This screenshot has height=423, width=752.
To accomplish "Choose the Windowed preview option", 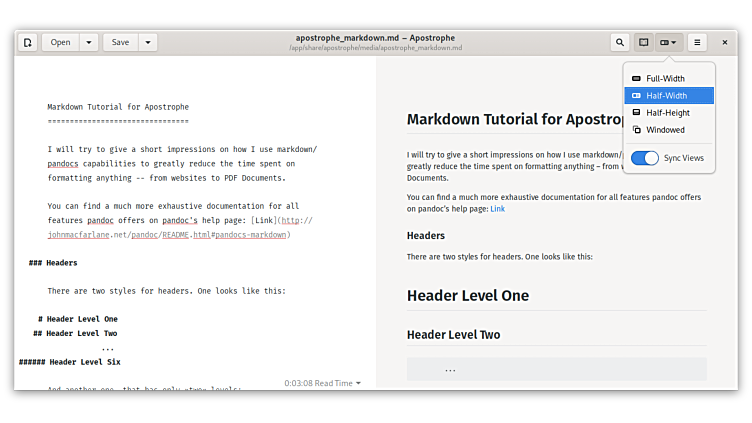I will [665, 130].
